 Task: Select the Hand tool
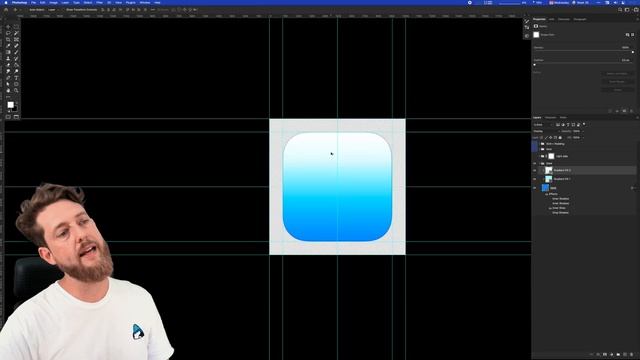8,91
